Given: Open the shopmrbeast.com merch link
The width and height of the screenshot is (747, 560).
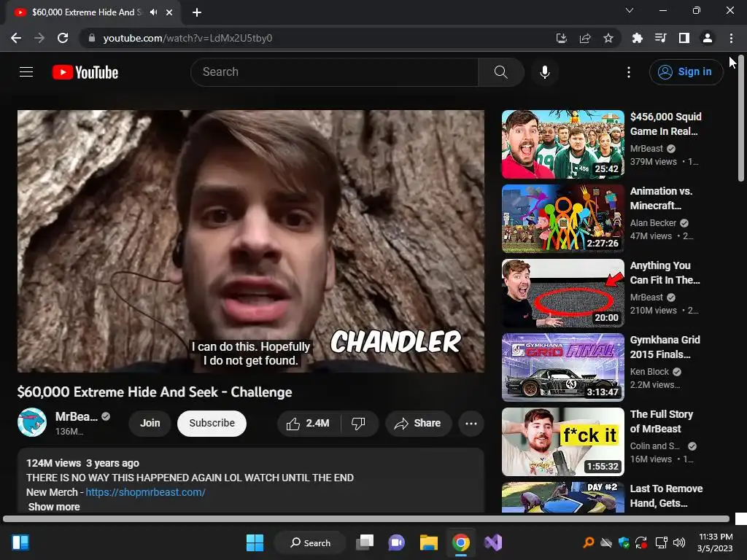Looking at the screenshot, I should coord(145,492).
